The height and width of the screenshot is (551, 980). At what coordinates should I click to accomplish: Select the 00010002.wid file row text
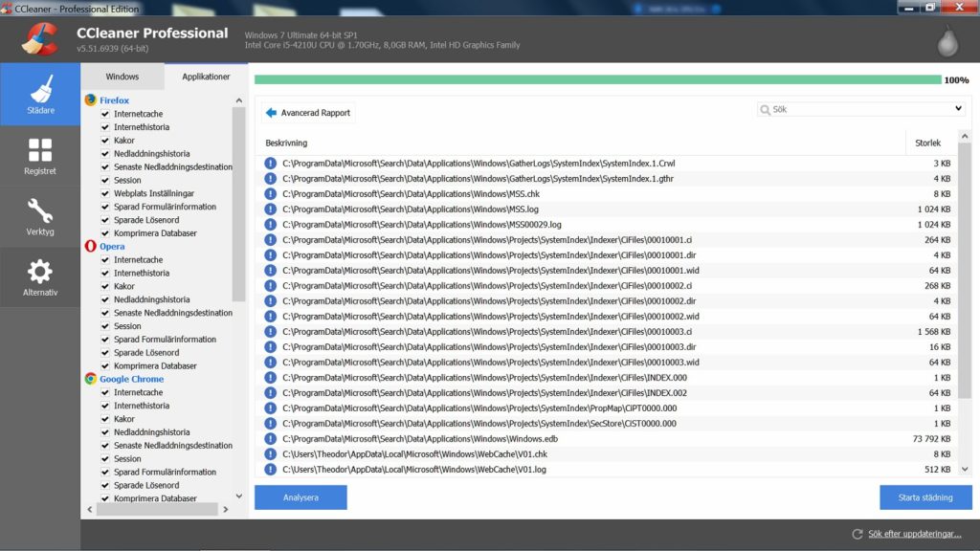pyautogui.click(x=491, y=316)
